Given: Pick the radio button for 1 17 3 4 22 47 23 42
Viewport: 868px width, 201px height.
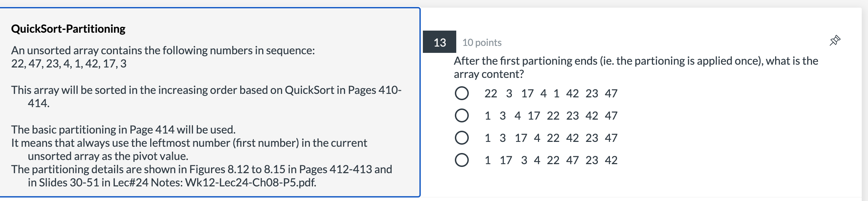Looking at the screenshot, I should (461, 160).
